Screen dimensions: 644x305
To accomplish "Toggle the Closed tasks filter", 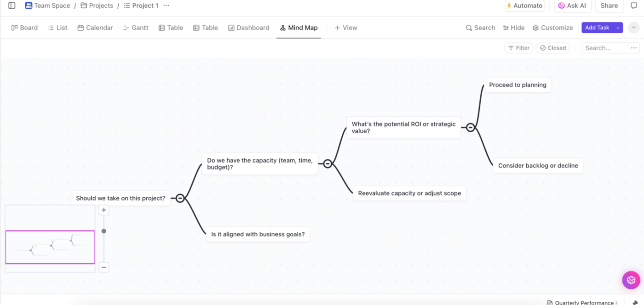I will point(552,48).
